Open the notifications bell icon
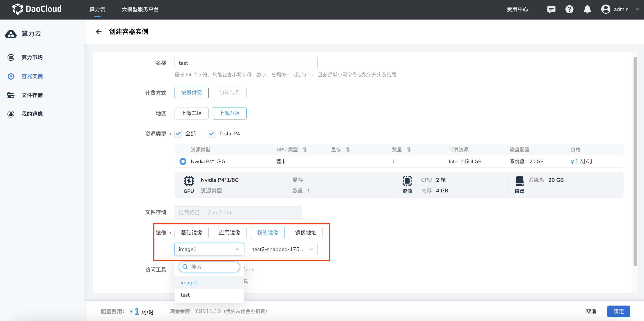This screenshot has width=644, height=321. coord(587,10)
